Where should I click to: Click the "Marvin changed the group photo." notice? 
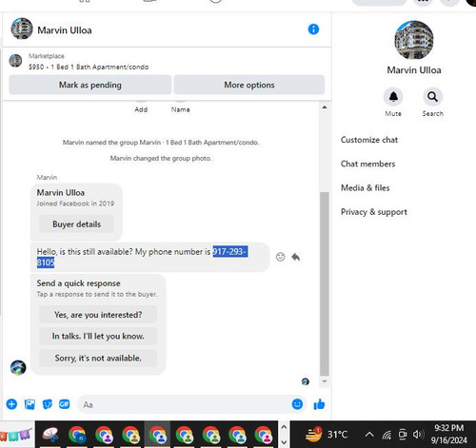[x=161, y=158]
